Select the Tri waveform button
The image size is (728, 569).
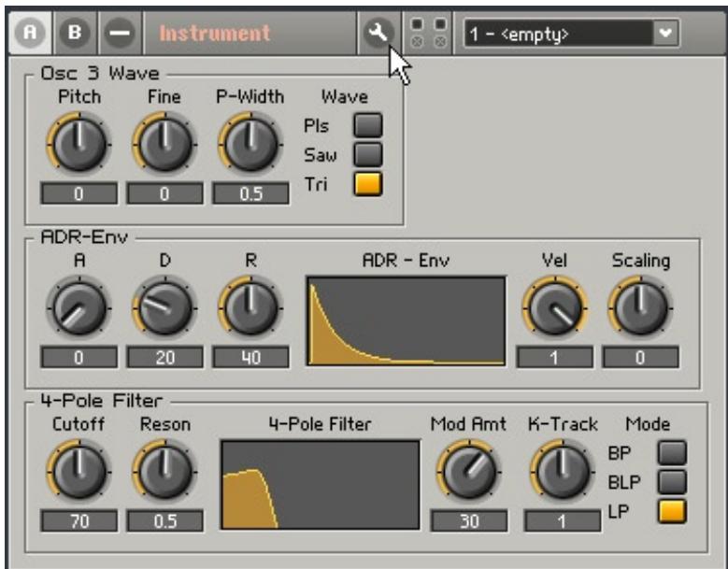click(367, 184)
